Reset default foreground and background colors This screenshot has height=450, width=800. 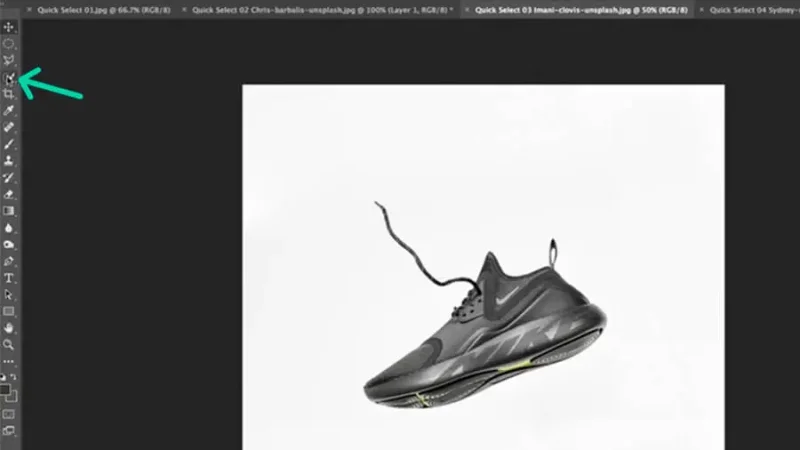tap(4, 377)
